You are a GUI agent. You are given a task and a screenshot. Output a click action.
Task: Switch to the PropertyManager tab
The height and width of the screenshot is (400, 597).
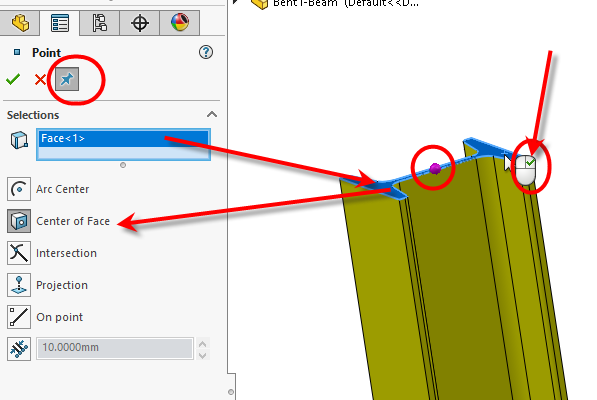point(60,23)
